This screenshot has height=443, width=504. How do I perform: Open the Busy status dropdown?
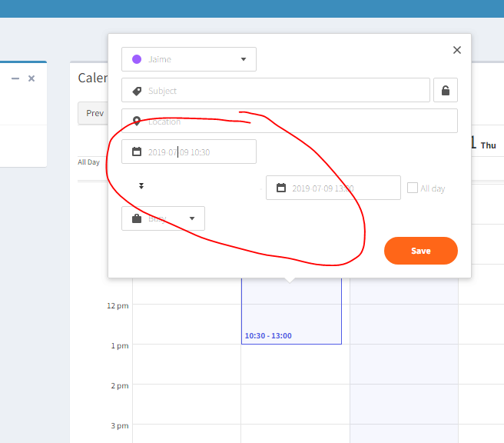163,218
